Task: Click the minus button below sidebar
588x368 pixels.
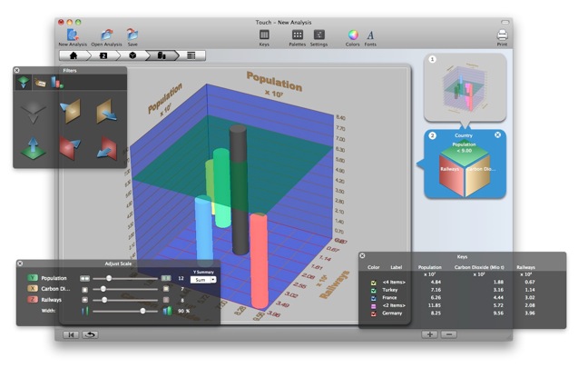Action: (449, 334)
